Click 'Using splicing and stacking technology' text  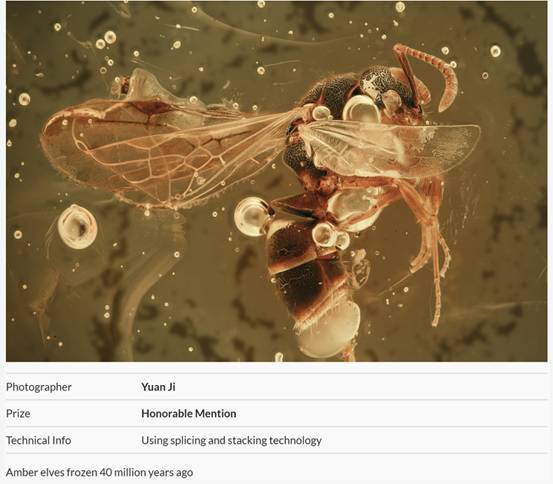[231, 440]
